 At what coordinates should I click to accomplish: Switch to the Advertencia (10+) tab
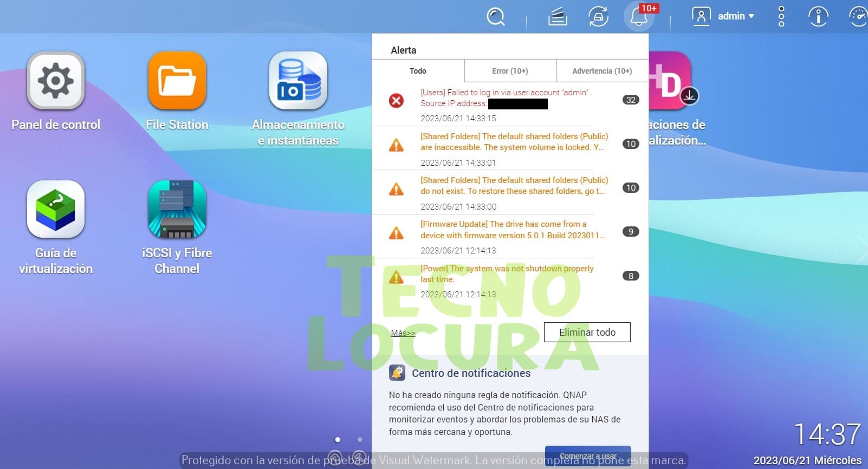(602, 71)
